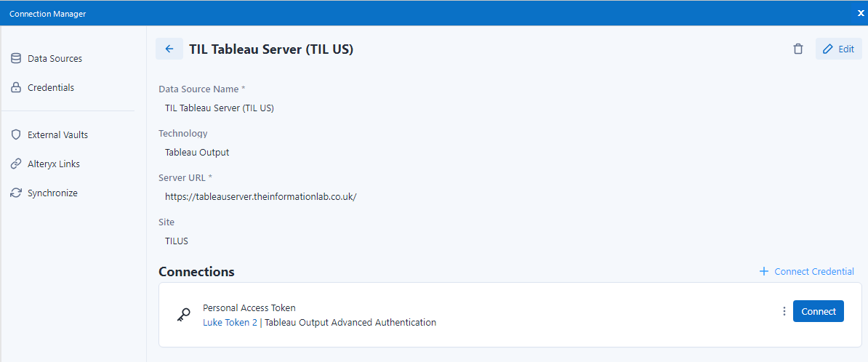This screenshot has width=868, height=362.
Task: Open Alteryx Links in the sidebar
Action: pyautogui.click(x=54, y=164)
